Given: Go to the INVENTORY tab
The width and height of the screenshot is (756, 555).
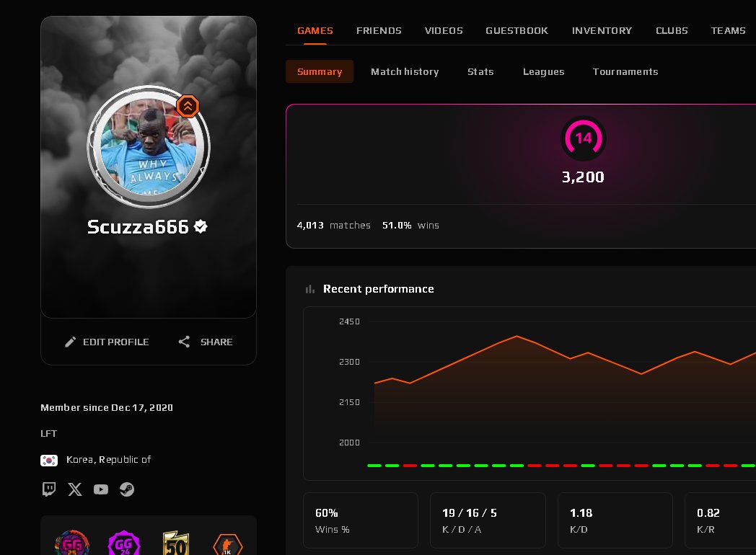Looking at the screenshot, I should tap(602, 31).
